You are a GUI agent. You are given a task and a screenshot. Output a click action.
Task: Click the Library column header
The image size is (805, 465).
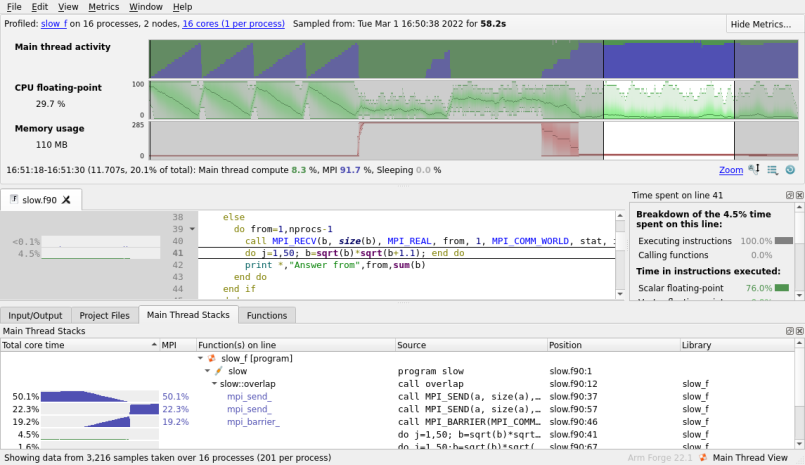pos(736,345)
